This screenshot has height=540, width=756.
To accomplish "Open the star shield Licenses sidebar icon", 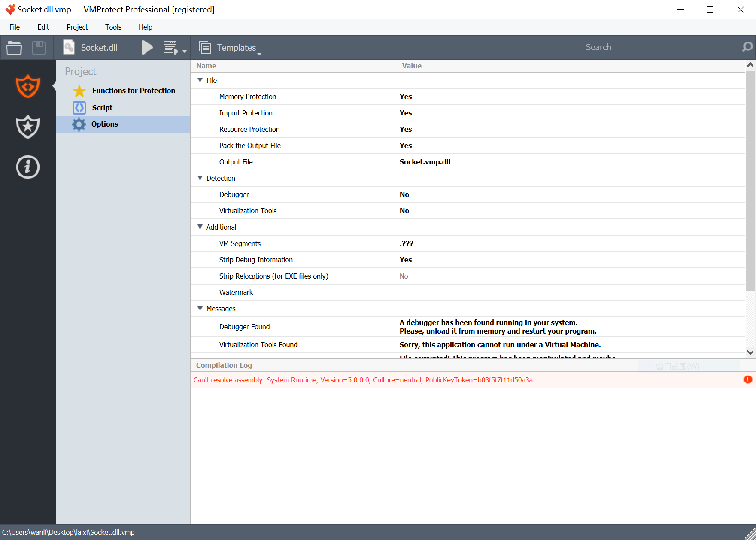I will click(28, 127).
